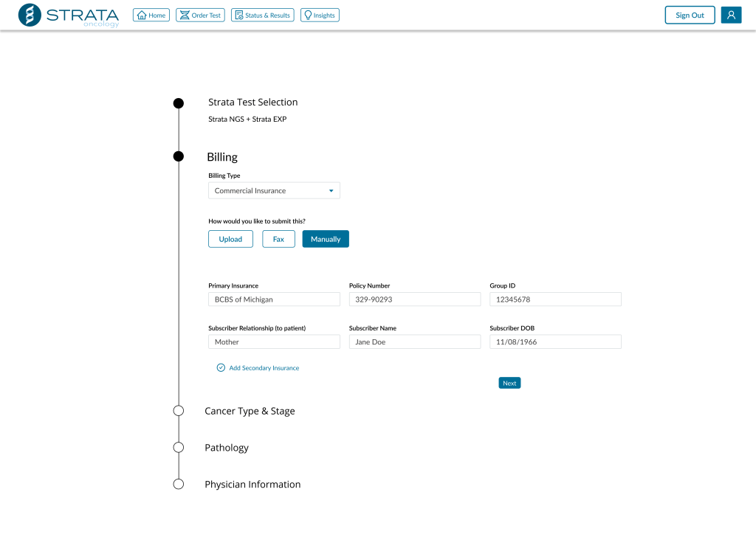Select the Pathology step circle
This screenshot has height=537, width=756.
tap(179, 448)
